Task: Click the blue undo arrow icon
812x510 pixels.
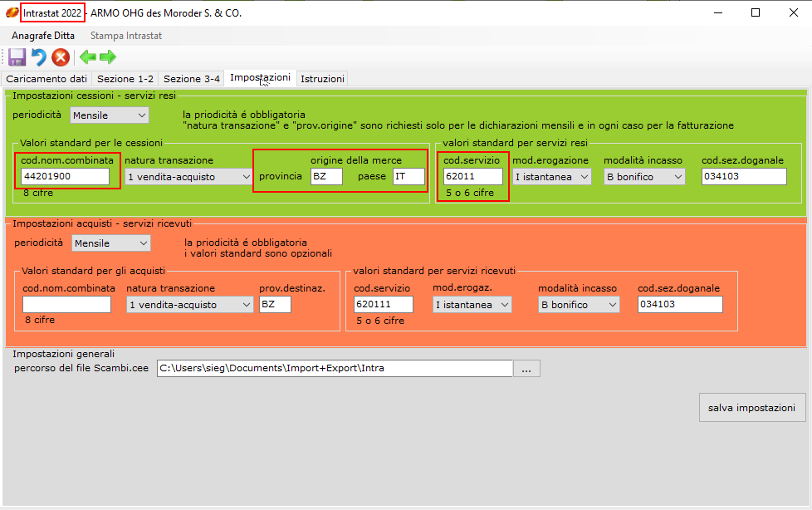Action: click(x=38, y=57)
